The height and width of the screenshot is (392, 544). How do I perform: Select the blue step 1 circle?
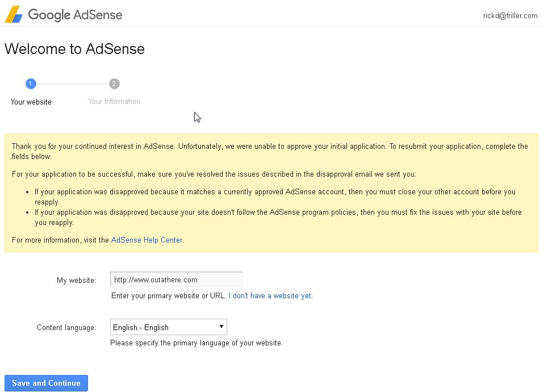31,84
